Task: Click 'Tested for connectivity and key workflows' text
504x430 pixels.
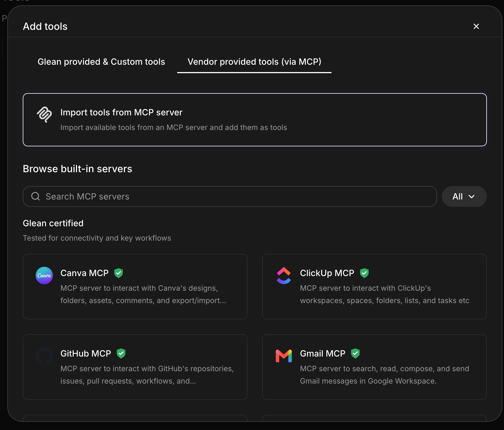Action: pyautogui.click(x=97, y=238)
